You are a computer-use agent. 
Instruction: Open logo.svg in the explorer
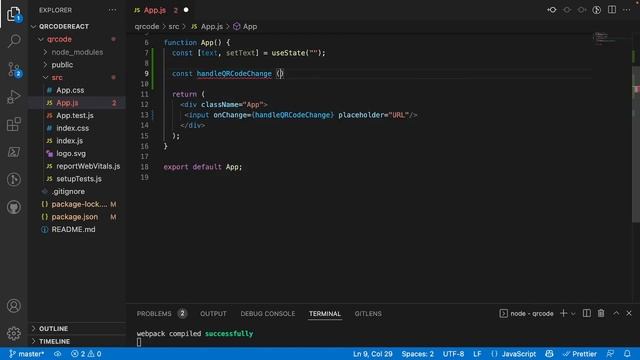coord(71,153)
